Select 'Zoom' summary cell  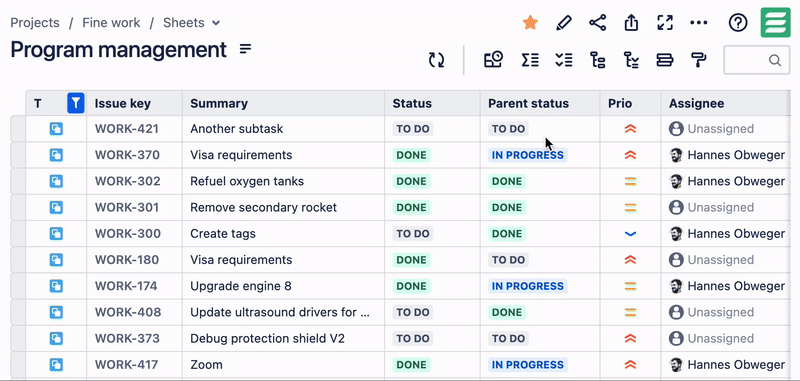(x=283, y=365)
